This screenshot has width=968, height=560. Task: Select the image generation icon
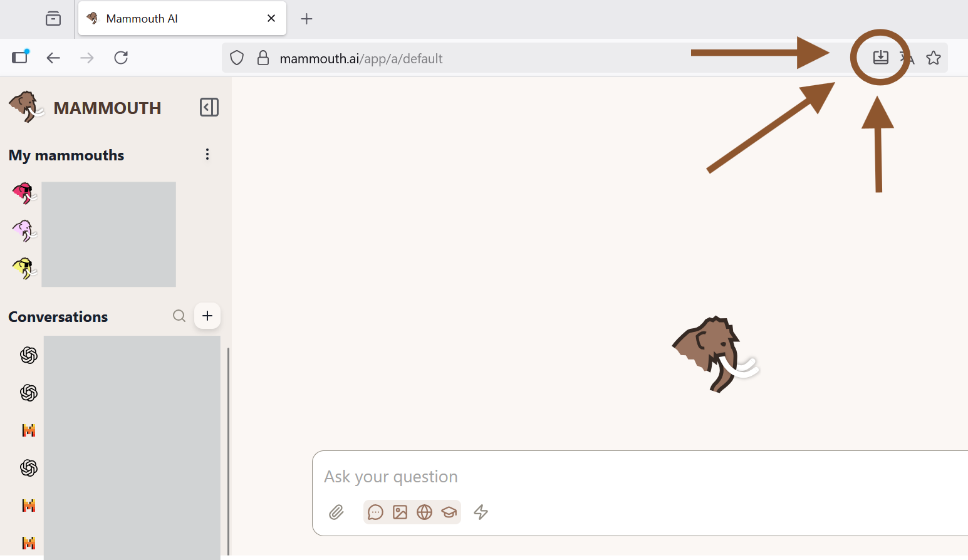coord(400,512)
